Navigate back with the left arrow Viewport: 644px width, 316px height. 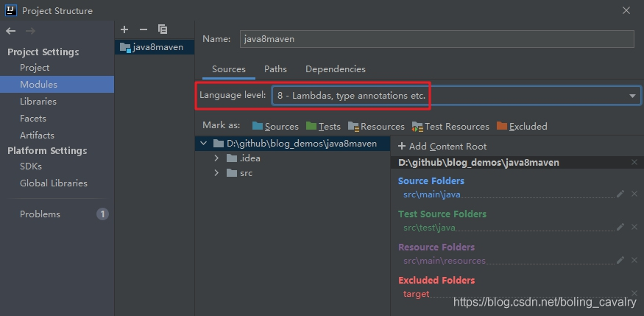point(10,31)
